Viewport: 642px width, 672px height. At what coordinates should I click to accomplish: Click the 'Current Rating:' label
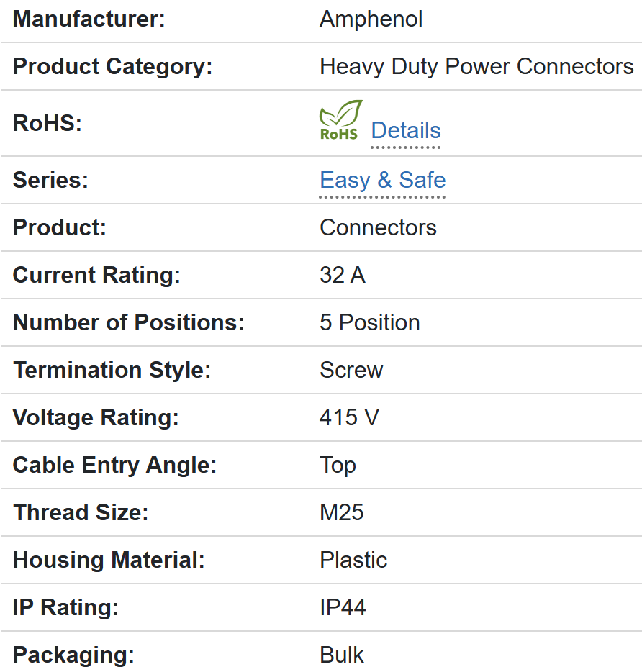point(96,275)
